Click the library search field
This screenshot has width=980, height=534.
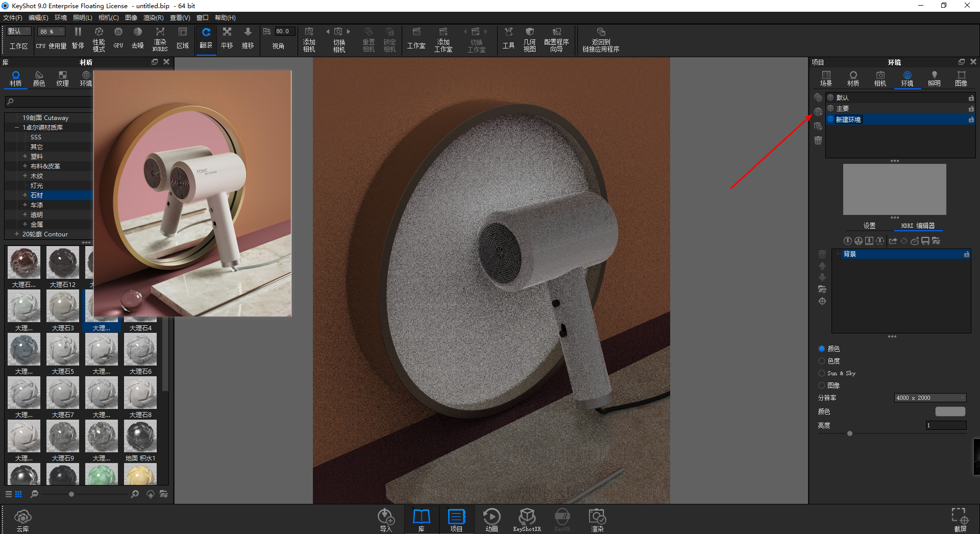(x=49, y=102)
